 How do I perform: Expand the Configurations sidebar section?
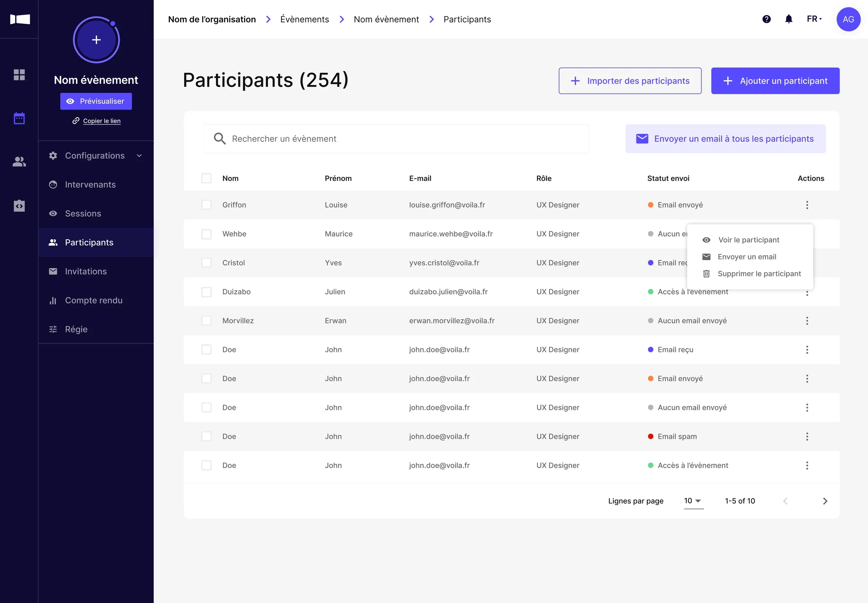click(96, 156)
